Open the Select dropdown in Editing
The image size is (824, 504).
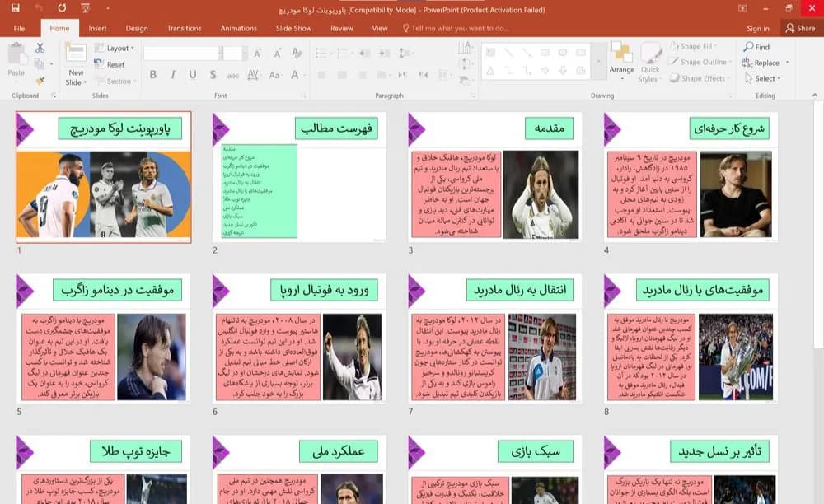(762, 78)
